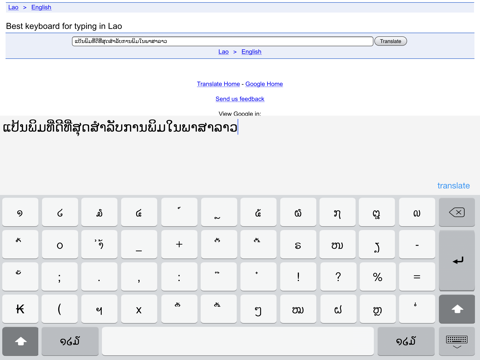Image resolution: width=480 pixels, height=360 pixels.
Task: Tap the Kip currency ₭ key
Action: point(20,309)
